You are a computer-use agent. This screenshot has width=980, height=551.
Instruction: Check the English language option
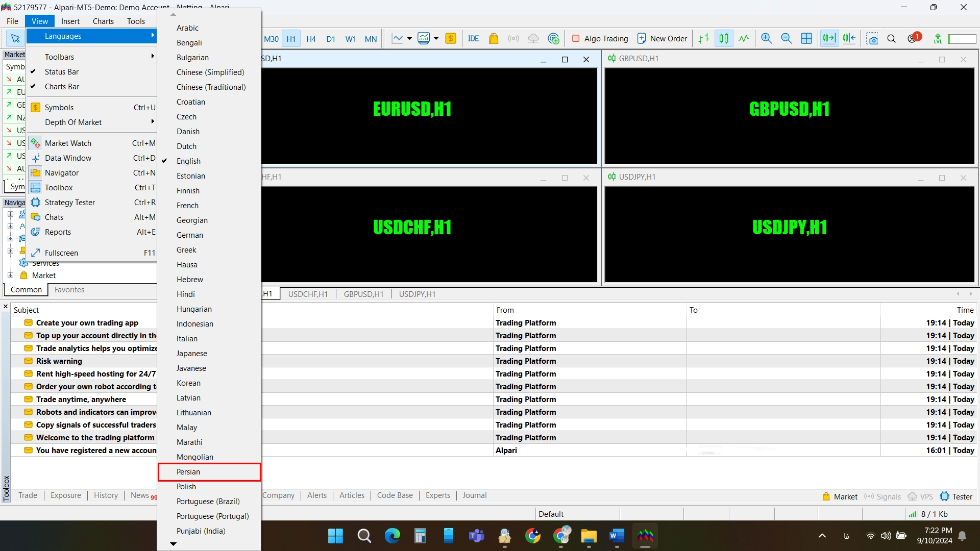coord(188,160)
